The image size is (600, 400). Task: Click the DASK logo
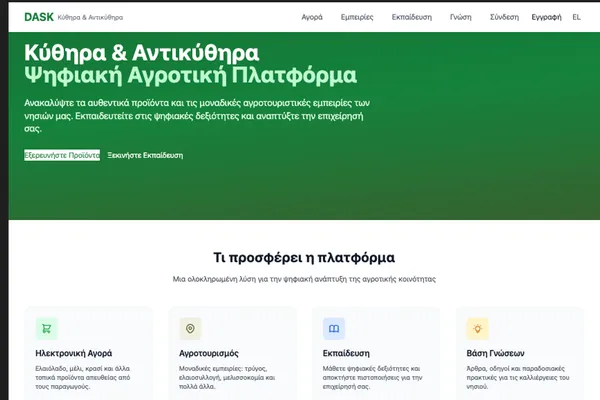39,17
